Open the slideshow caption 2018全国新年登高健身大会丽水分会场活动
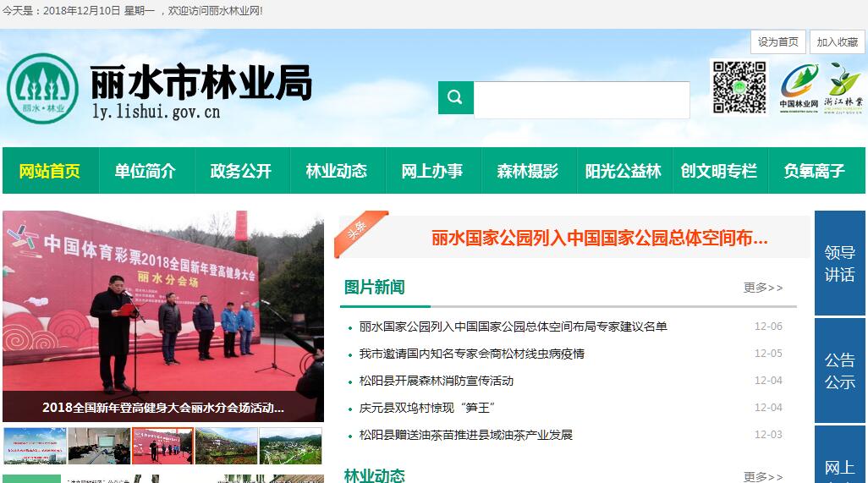Image resolution: width=868 pixels, height=483 pixels. [x=163, y=408]
